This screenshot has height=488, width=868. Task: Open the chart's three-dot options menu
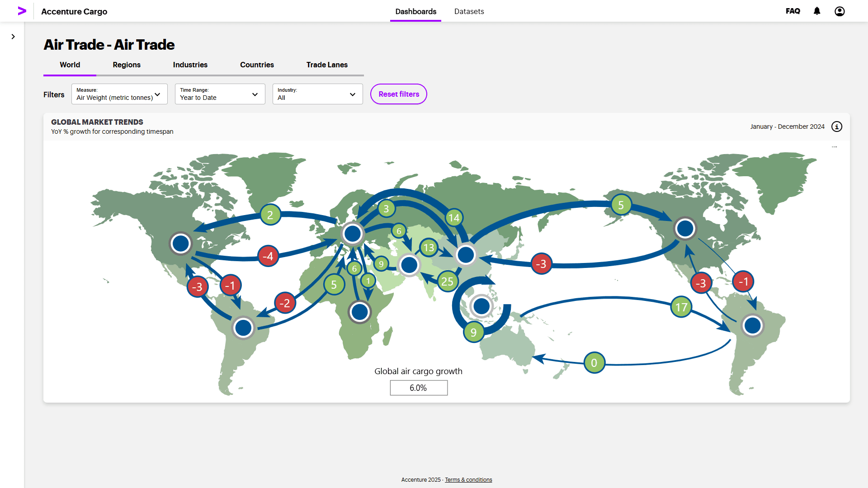click(834, 147)
